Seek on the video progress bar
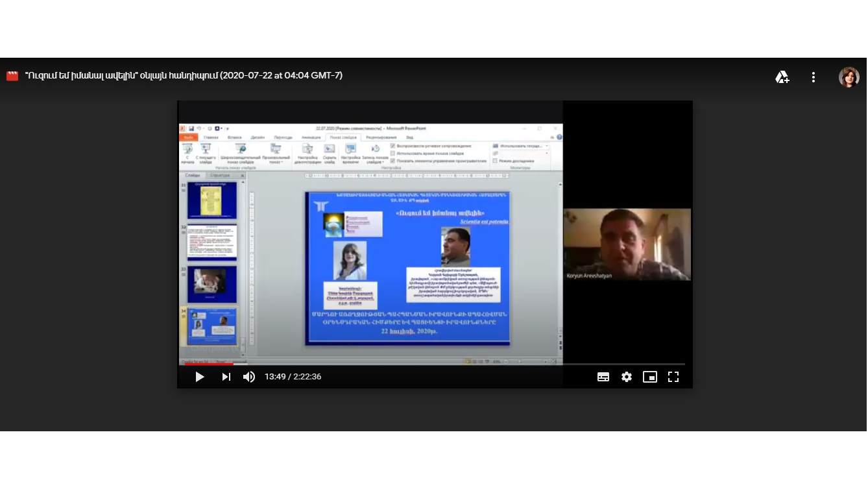868x489 pixels. coord(389,364)
